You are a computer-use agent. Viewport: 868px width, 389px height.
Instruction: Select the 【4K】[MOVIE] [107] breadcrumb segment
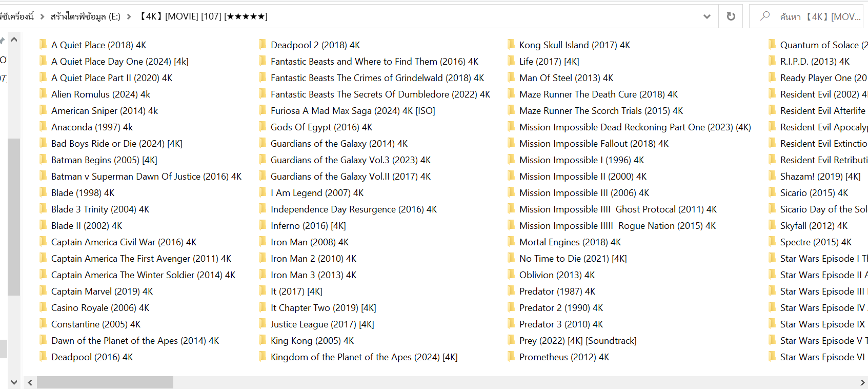click(204, 16)
